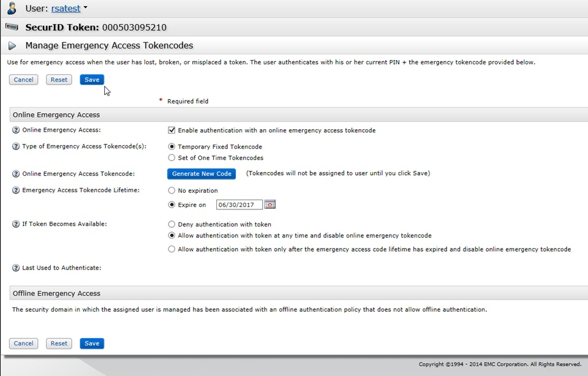Click Generate New Code
588x376 pixels.
(202, 174)
